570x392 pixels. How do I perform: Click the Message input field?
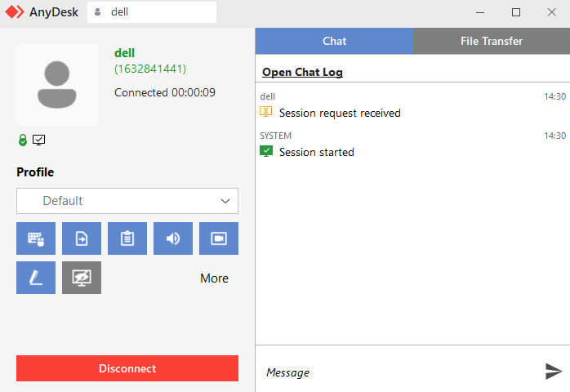400,372
